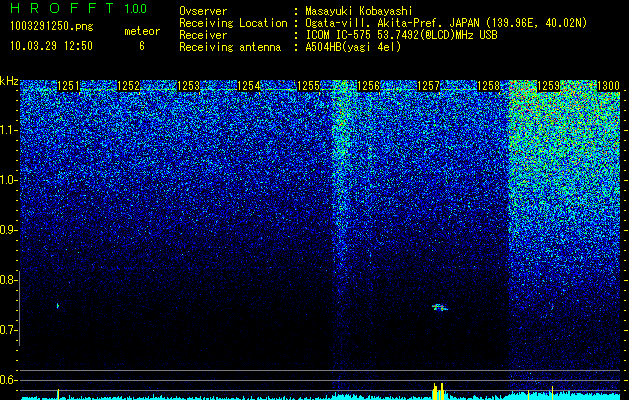This screenshot has width=629, height=400.
Task: Click the 1253 time marker
Action: (189, 86)
